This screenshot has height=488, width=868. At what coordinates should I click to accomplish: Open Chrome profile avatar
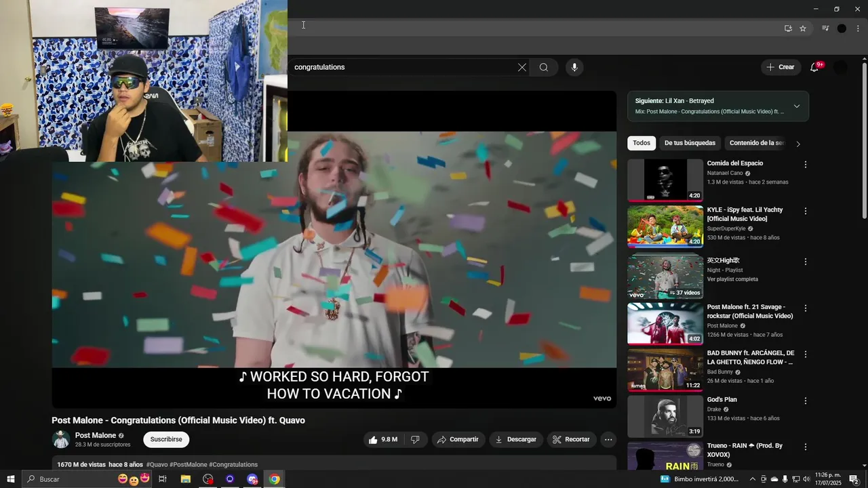click(842, 28)
